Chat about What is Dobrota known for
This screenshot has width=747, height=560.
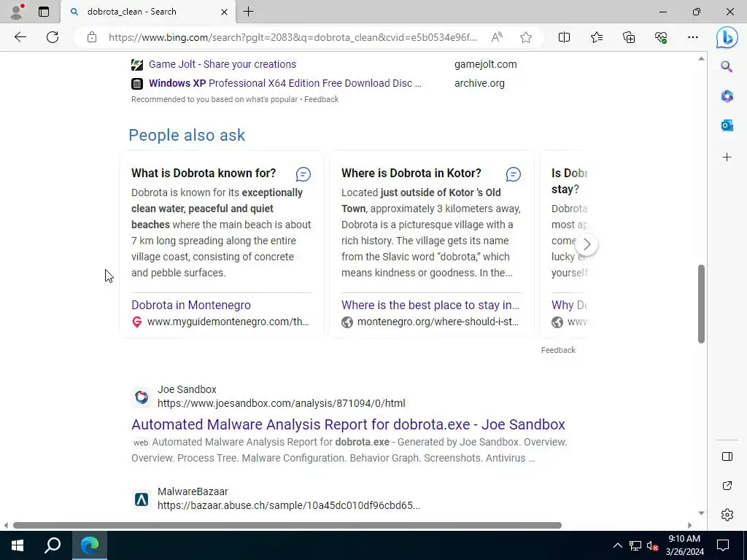(x=303, y=174)
